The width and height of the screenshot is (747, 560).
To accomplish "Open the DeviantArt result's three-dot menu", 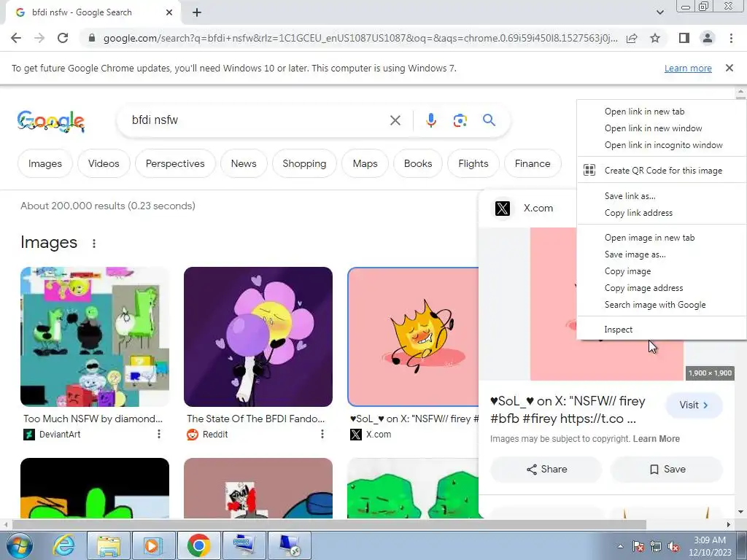I will (158, 434).
